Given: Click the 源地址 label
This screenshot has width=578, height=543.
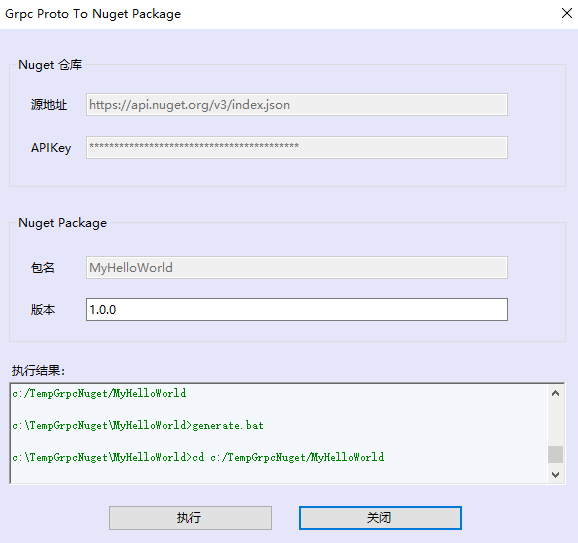Looking at the screenshot, I should pyautogui.click(x=49, y=105).
